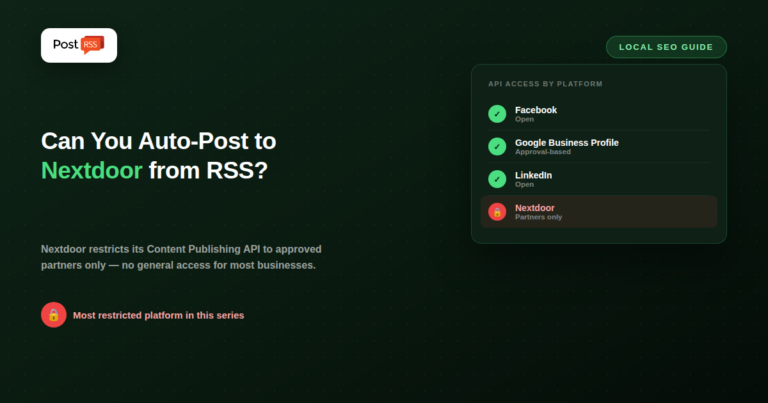Click the red lock icon near Most restricted
This screenshot has width=768, height=403.
point(54,315)
